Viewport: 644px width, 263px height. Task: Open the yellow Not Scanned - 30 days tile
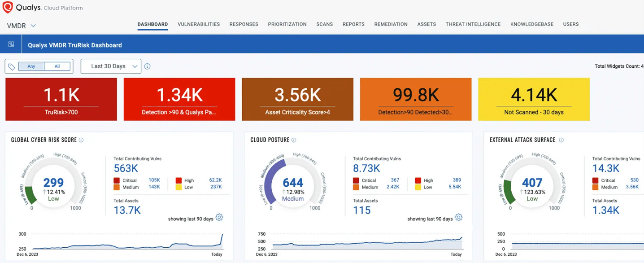(x=534, y=99)
